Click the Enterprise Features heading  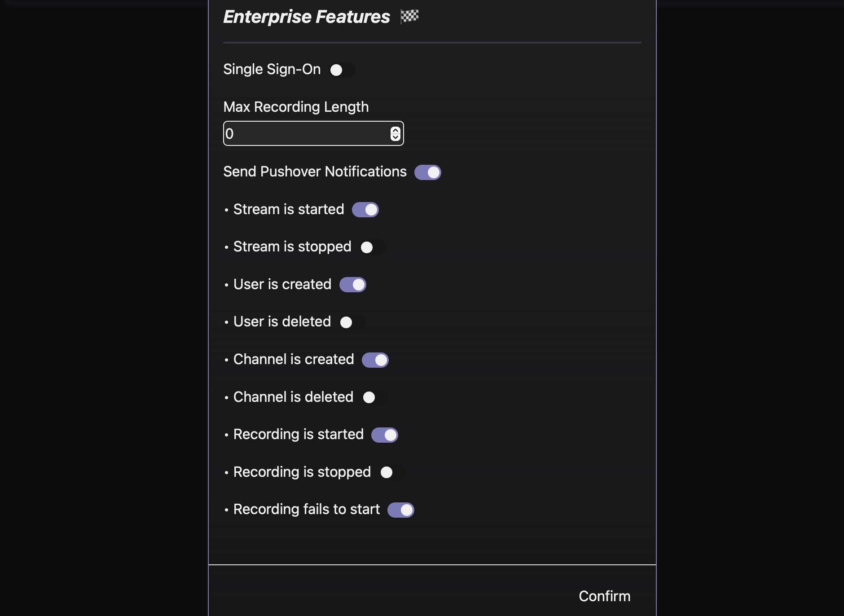307,17
